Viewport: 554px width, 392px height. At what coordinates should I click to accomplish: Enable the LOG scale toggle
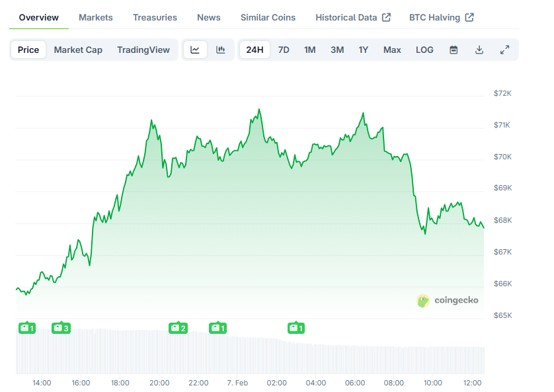pos(424,50)
